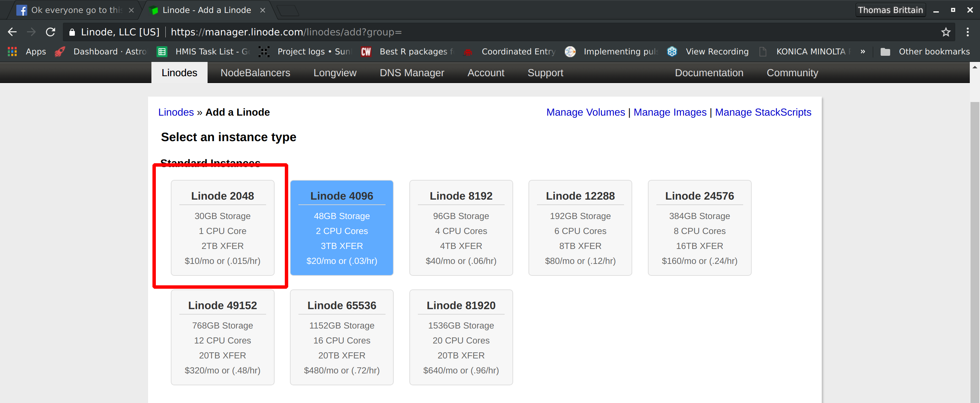The width and height of the screenshot is (980, 403).
Task: Open View Recording bookmark
Action: (x=708, y=52)
